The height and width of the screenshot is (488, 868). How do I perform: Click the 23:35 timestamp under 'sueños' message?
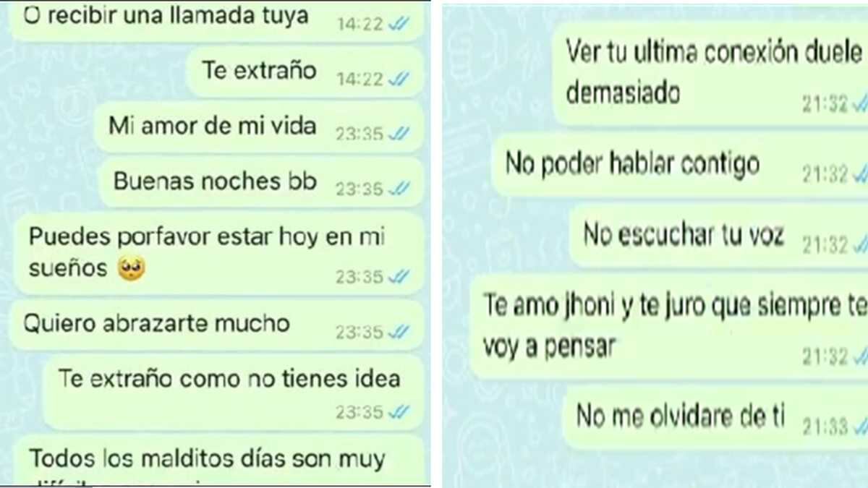[359, 277]
